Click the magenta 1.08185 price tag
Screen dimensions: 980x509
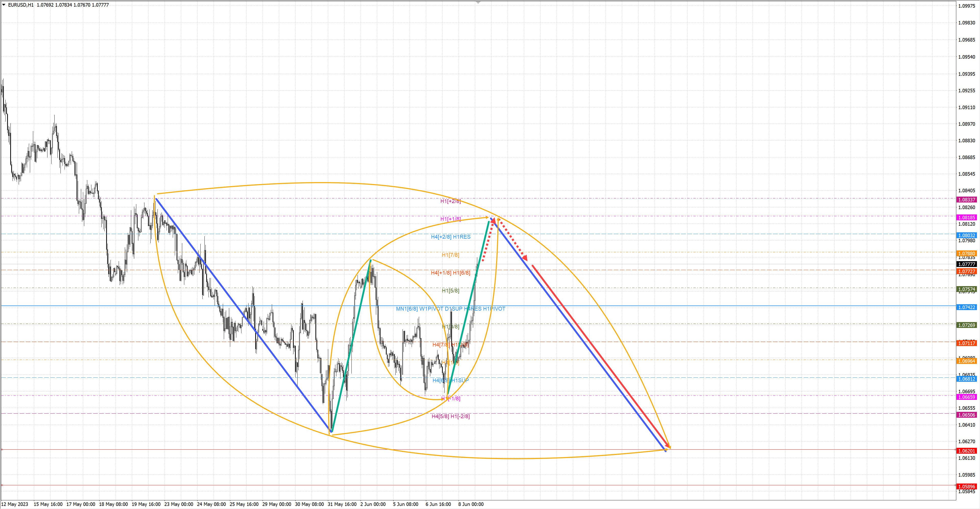click(966, 218)
